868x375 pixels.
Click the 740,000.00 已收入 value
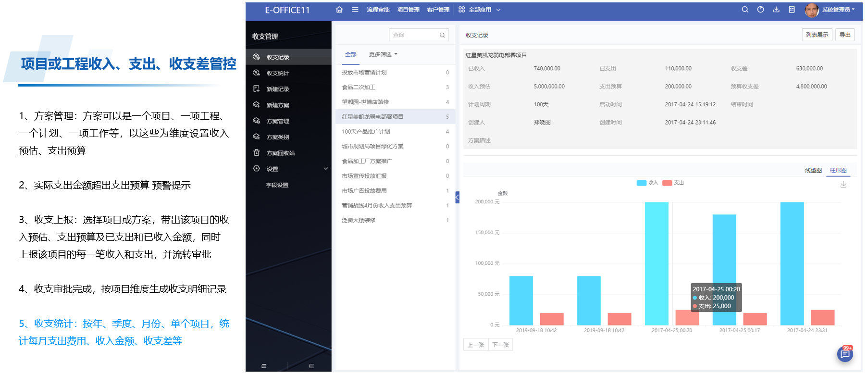pyautogui.click(x=547, y=68)
